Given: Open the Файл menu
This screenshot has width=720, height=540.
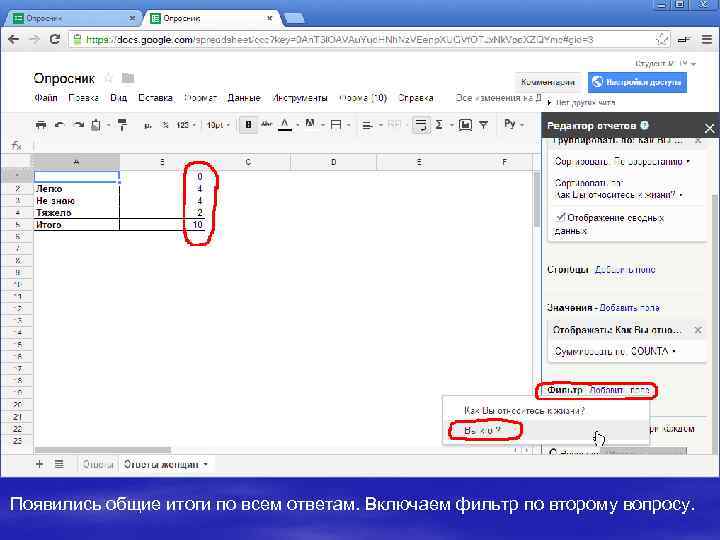Looking at the screenshot, I should point(45,98).
